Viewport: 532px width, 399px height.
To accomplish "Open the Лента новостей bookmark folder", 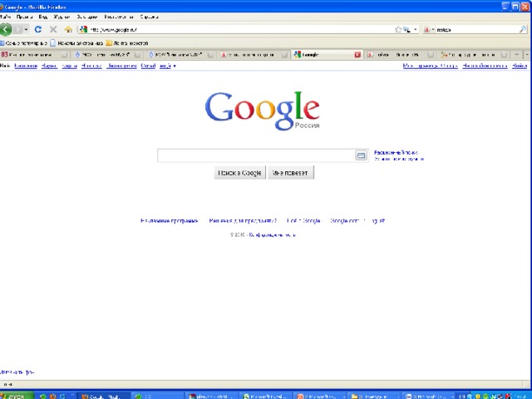I will pyautogui.click(x=127, y=43).
